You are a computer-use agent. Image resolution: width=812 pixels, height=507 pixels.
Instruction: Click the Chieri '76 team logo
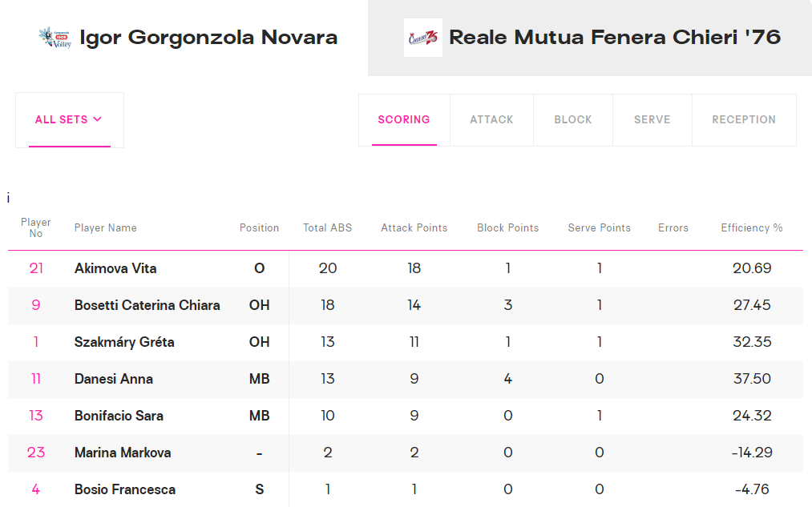click(x=423, y=38)
